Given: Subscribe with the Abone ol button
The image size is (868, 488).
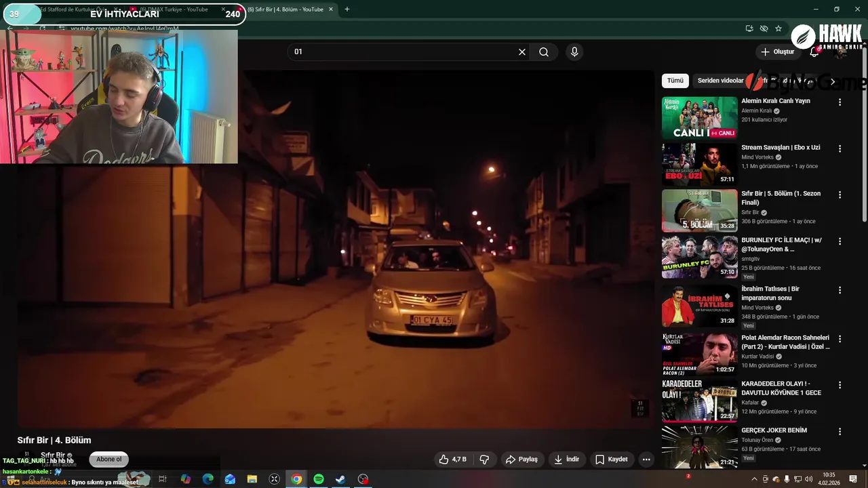Looking at the screenshot, I should [x=108, y=459].
